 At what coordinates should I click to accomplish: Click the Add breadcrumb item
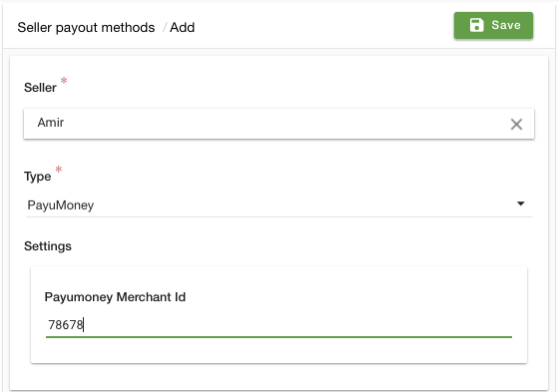pyautogui.click(x=182, y=28)
